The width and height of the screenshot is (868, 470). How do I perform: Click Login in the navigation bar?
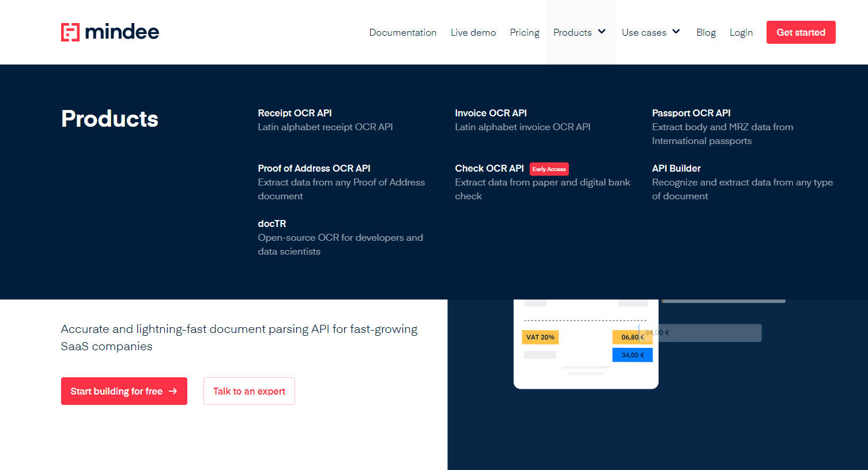tap(741, 32)
